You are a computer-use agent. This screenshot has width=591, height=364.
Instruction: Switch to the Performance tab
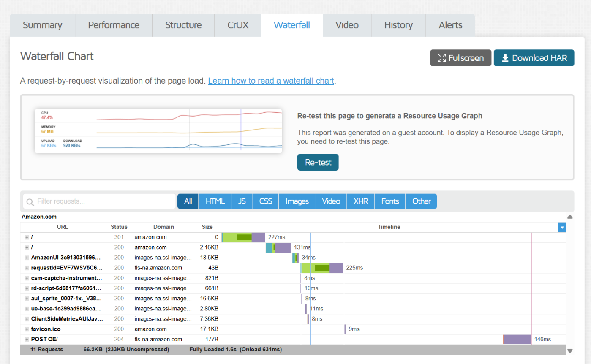(x=114, y=25)
